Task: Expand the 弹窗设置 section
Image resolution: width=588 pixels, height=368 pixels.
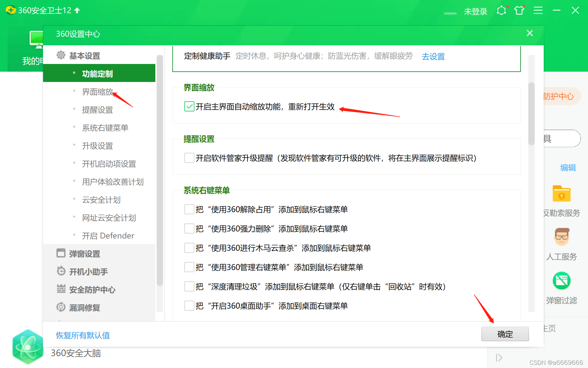Action: (85, 254)
